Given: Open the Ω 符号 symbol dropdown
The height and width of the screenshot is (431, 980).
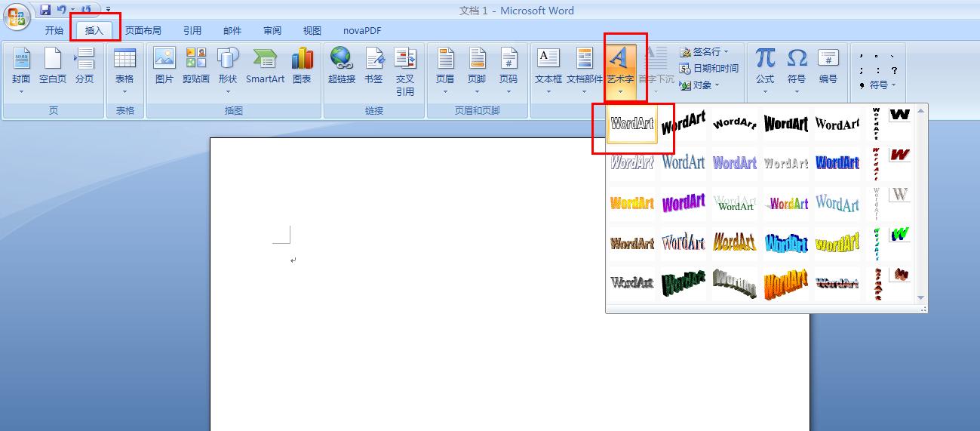Looking at the screenshot, I should (797, 91).
